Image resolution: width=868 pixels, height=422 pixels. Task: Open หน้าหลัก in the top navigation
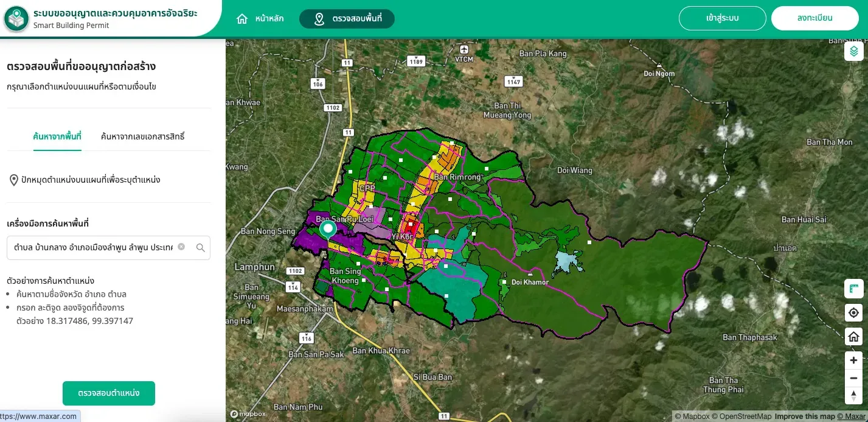[260, 19]
